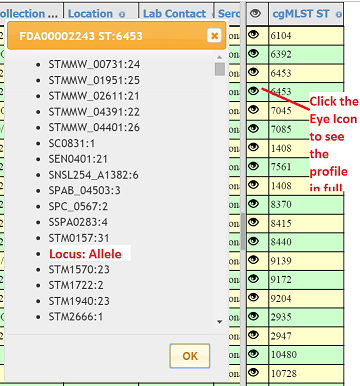360x386 pixels.
Task: Click the info icon next to cgMLST ST header
Action: click(x=339, y=14)
